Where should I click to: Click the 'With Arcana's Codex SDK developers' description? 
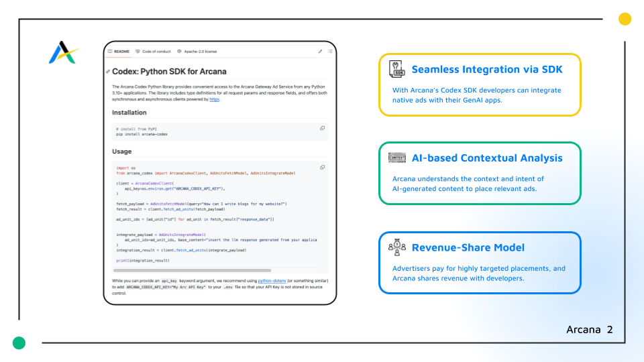476,95
